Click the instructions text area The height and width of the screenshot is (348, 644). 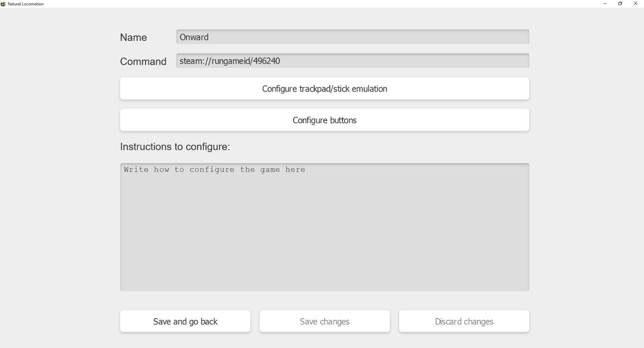[325, 227]
